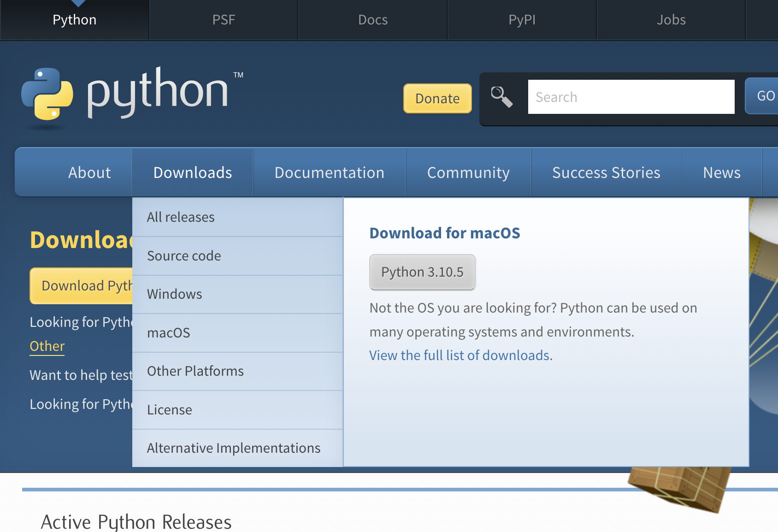Open the Community menu

468,172
